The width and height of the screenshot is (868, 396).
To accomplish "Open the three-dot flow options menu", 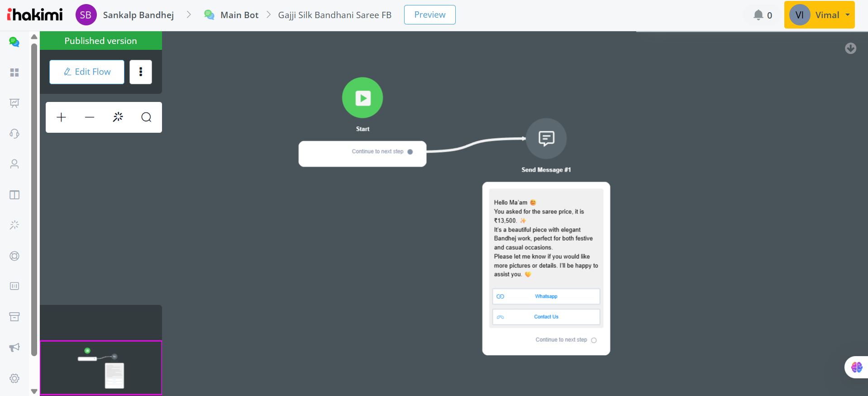I will [x=141, y=72].
